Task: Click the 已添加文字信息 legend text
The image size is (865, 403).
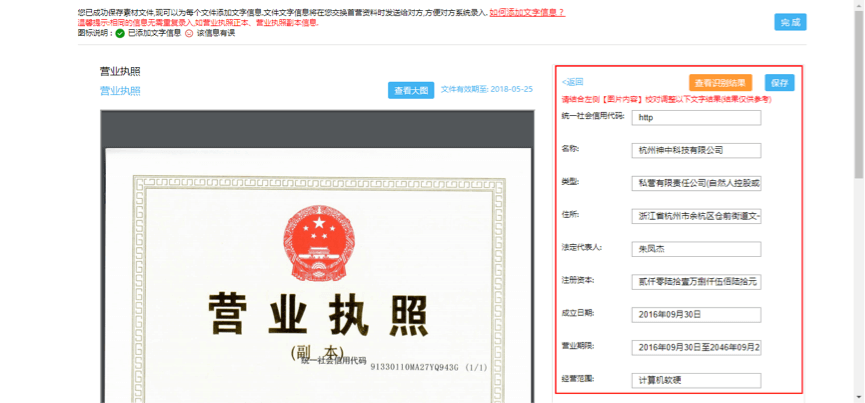Action: [x=154, y=33]
